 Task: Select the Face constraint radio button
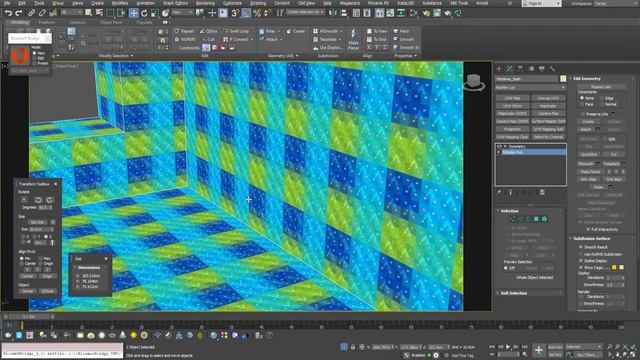(x=582, y=104)
